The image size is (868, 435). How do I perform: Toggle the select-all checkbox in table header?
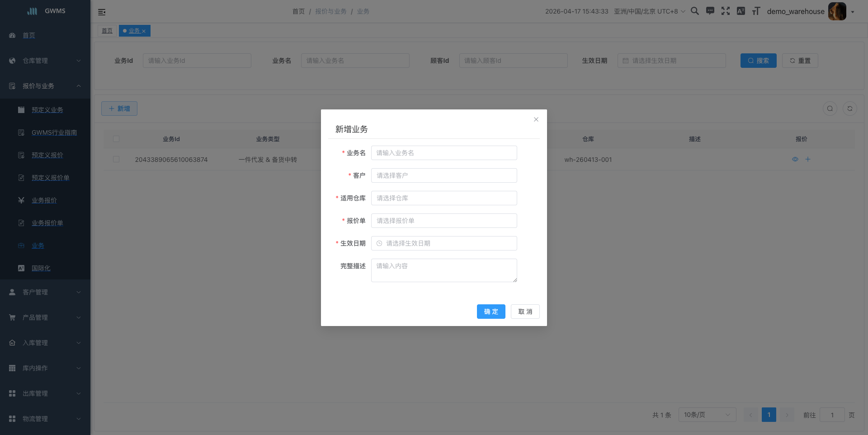116,139
